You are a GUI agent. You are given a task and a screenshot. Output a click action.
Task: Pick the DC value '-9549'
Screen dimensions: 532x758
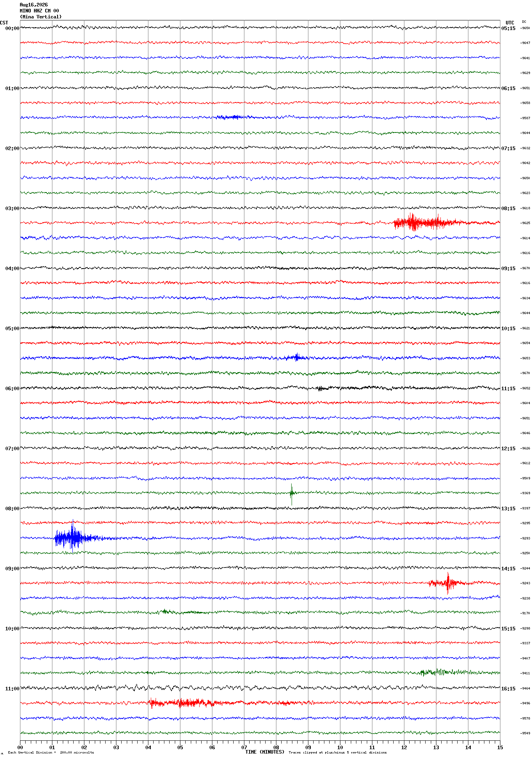tap(525, 734)
